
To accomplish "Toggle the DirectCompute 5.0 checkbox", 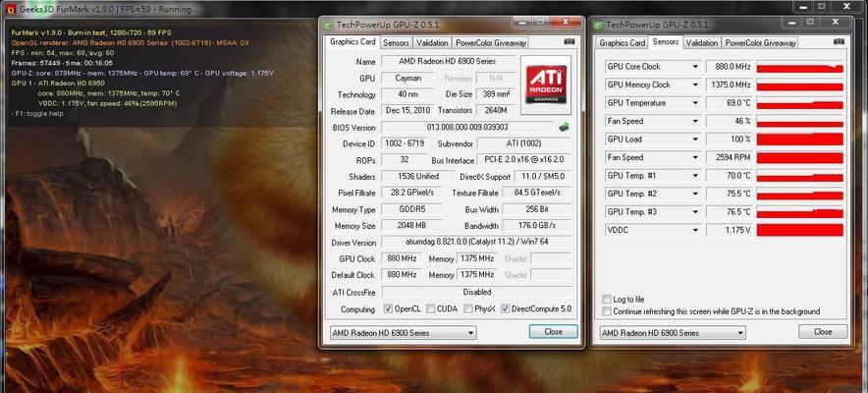I will (x=505, y=309).
